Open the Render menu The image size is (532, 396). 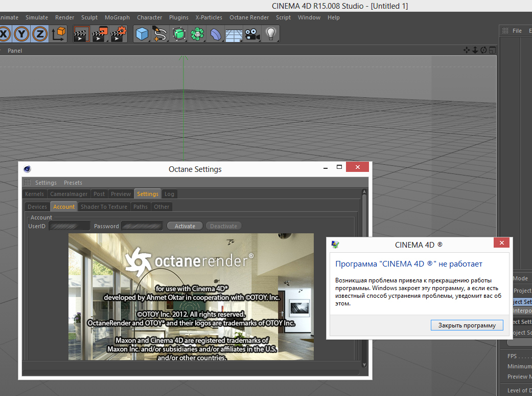[64, 17]
